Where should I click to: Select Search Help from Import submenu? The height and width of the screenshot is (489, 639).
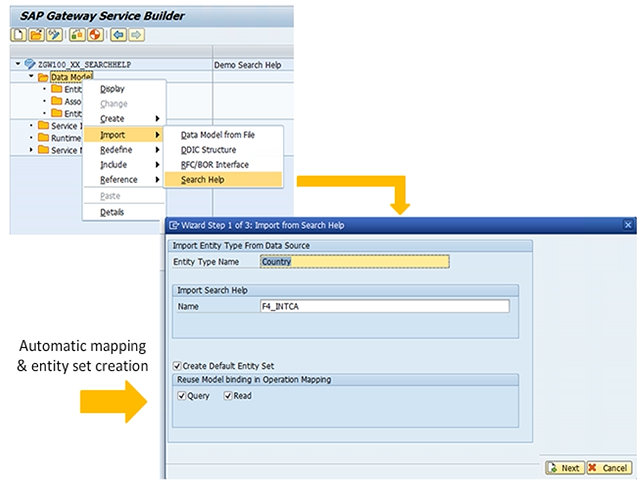click(x=202, y=180)
